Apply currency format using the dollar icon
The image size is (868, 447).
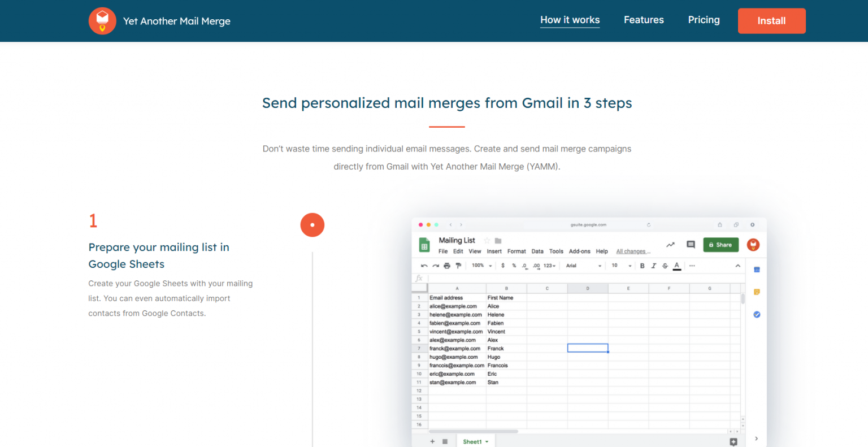(503, 266)
